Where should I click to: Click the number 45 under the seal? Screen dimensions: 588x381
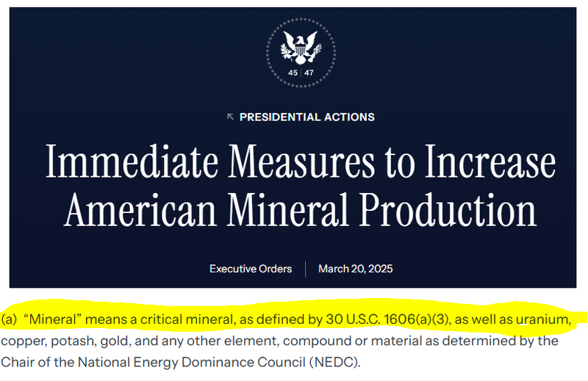293,73
